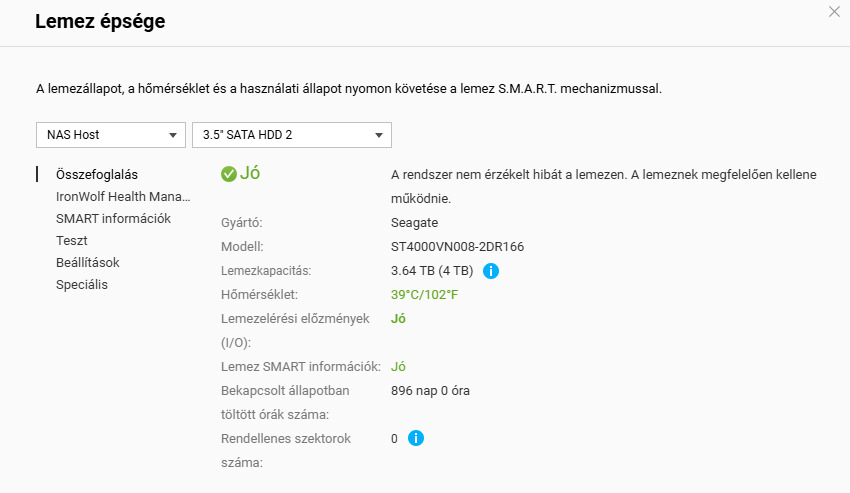Click the Lemez épsége dialog title
The width and height of the screenshot is (850, 493).
[100, 22]
